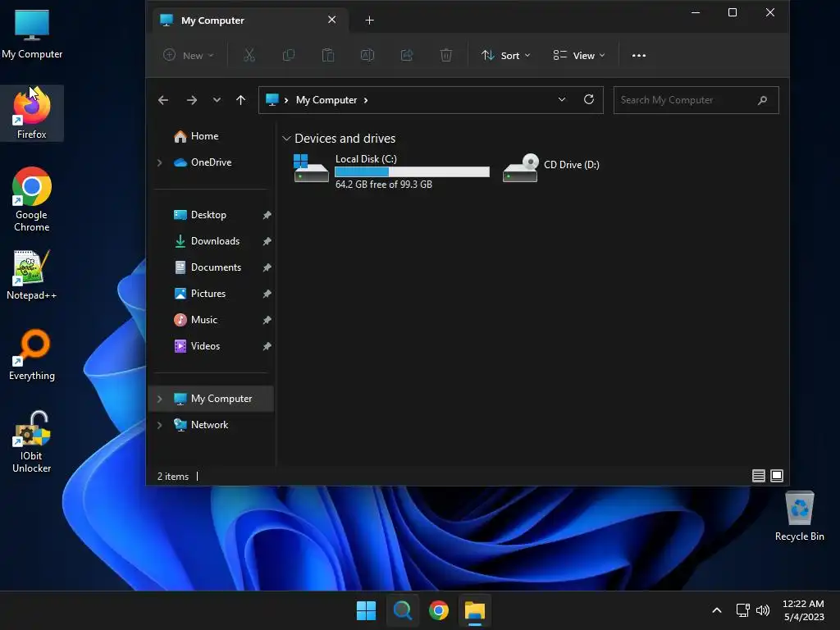This screenshot has height=630, width=840.
Task: Open the volume control in system tray
Action: click(763, 610)
